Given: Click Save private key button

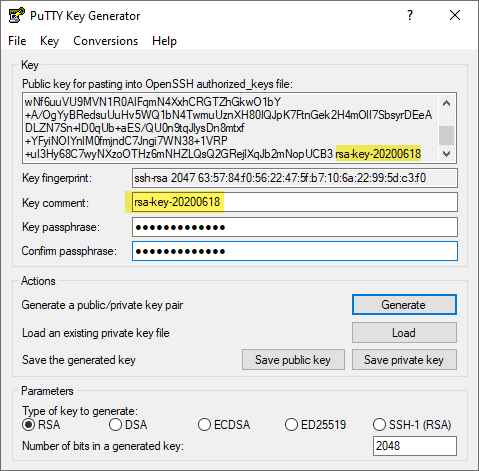Looking at the screenshot, I should 404,360.
